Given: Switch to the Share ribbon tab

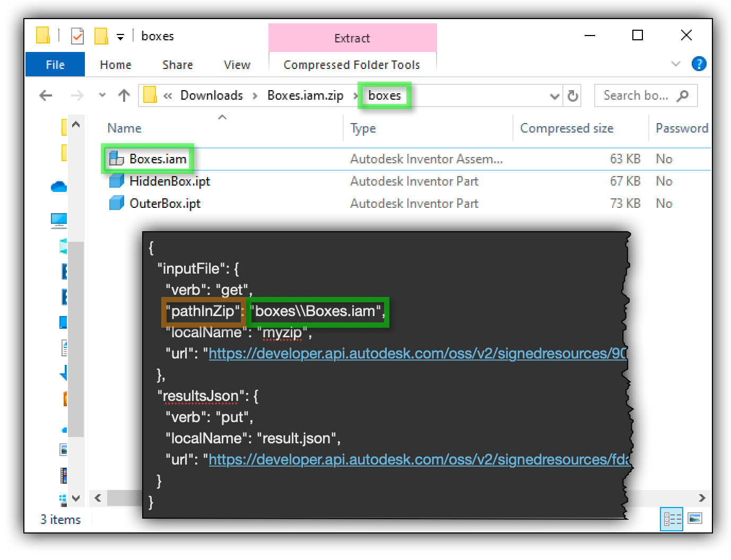Looking at the screenshot, I should tap(178, 65).
